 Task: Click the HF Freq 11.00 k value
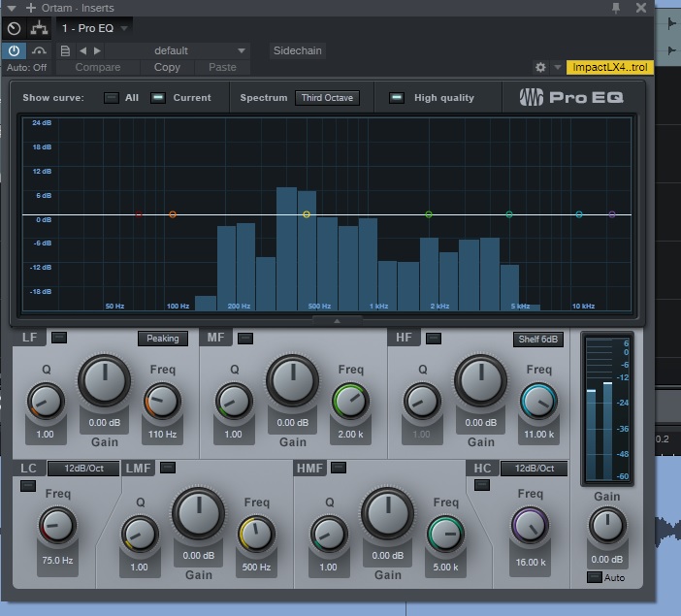(539, 434)
